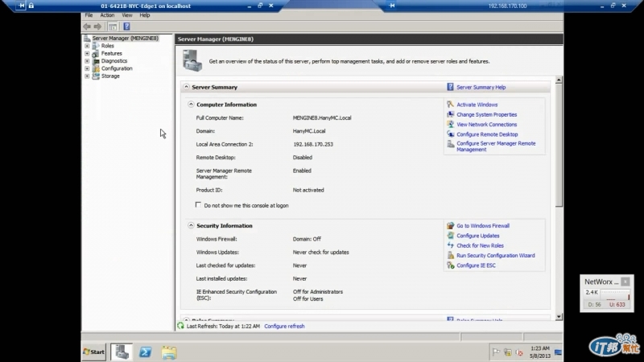This screenshot has width=644, height=362.
Task: Select Server Manager (MENGINE8) root node
Action: (125, 38)
